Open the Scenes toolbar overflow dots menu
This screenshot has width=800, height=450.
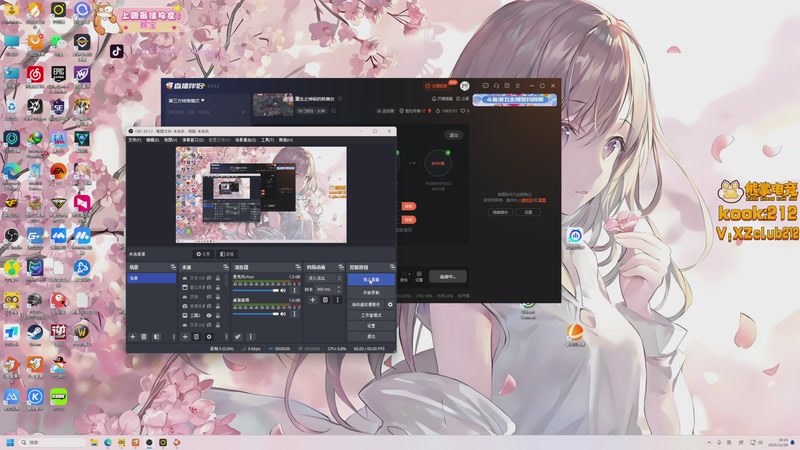point(173,337)
